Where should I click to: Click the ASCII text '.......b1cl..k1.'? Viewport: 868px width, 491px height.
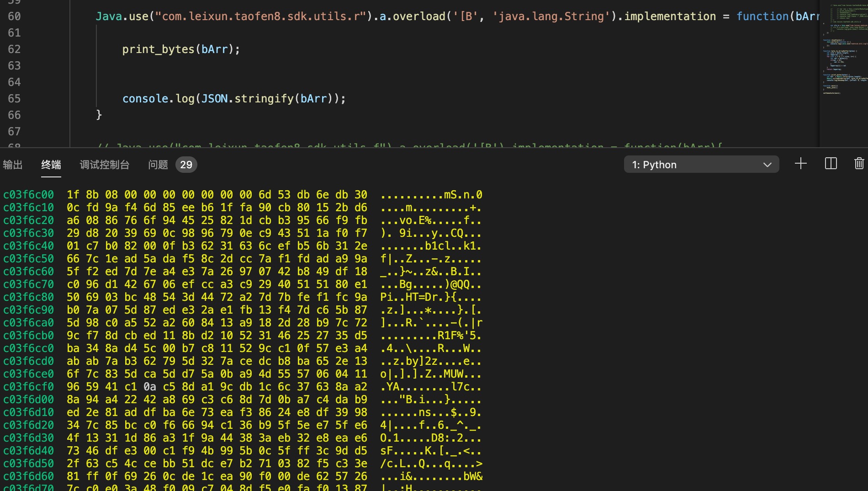(431, 246)
